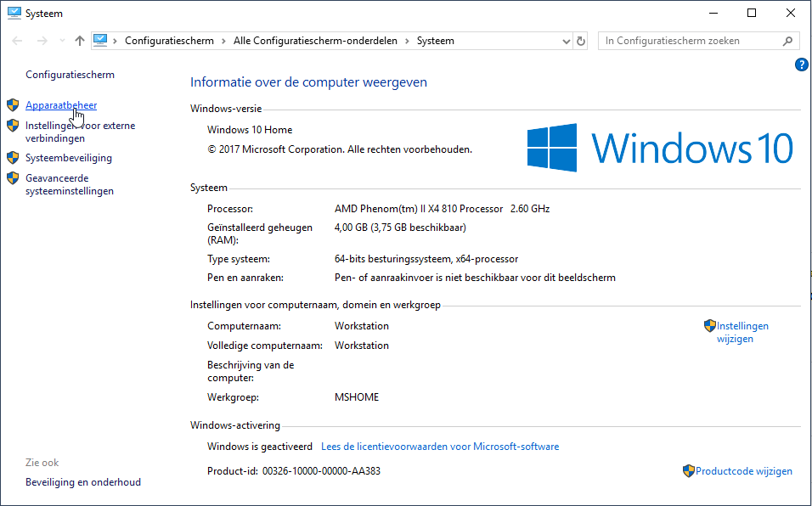Click the system icon in the title bar

14,14
